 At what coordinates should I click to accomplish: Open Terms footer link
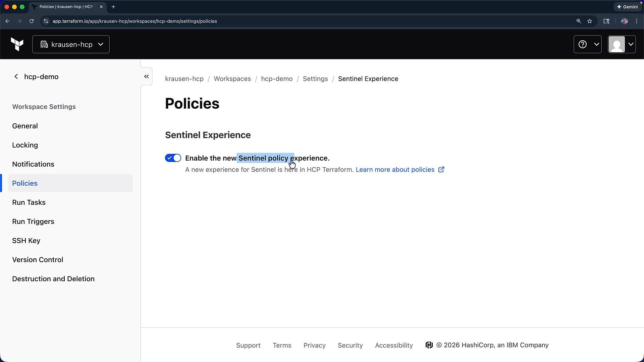[282, 345]
